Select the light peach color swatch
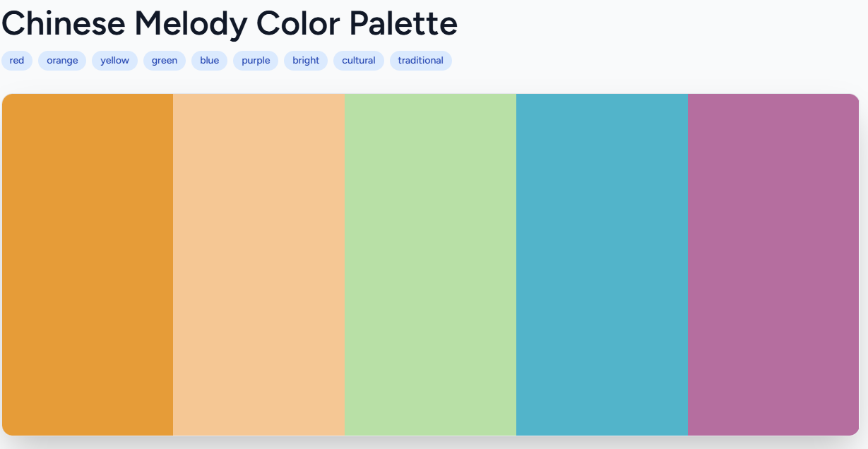Viewport: 868px width, 449px height. coord(258,265)
